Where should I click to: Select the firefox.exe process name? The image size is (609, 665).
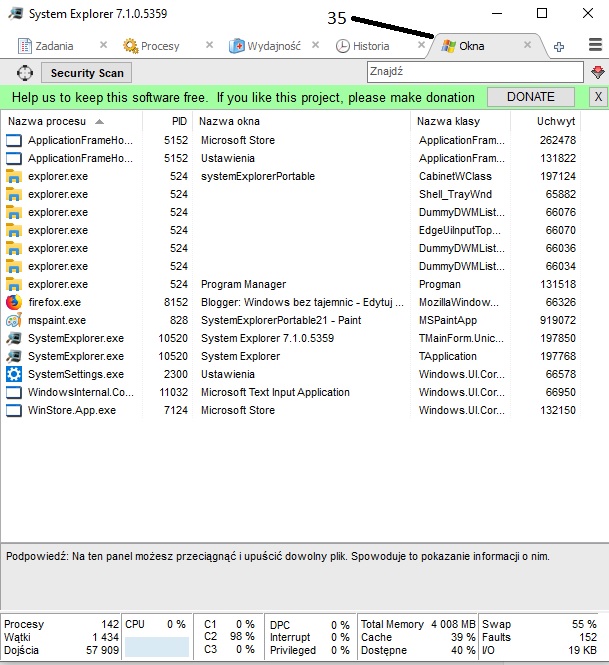(x=54, y=302)
